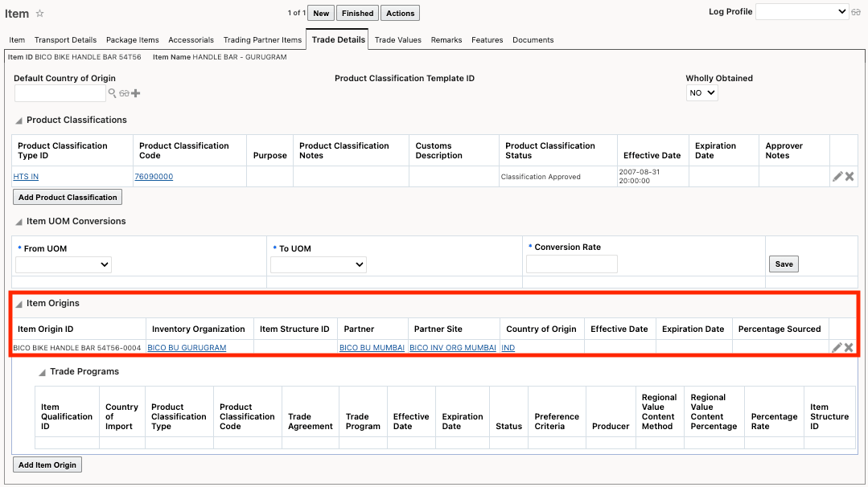Focus the Conversion Rate input field

point(572,264)
